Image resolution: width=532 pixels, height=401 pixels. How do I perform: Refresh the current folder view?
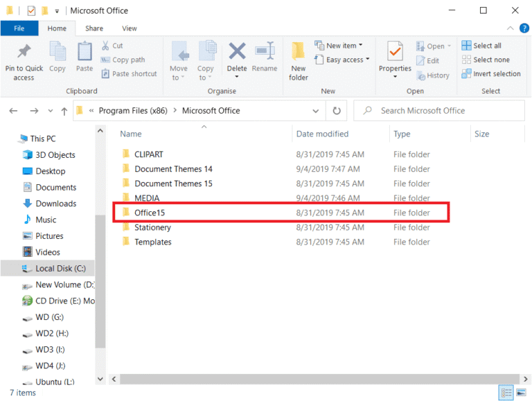336,111
